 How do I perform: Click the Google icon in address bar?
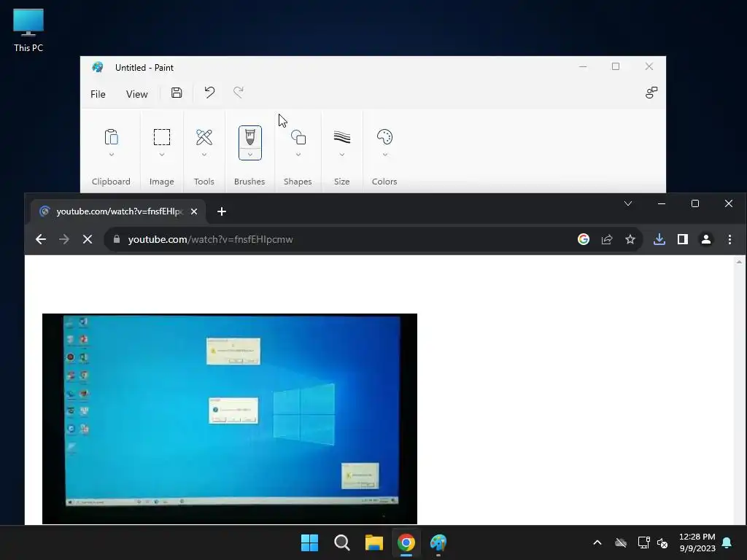click(x=584, y=239)
